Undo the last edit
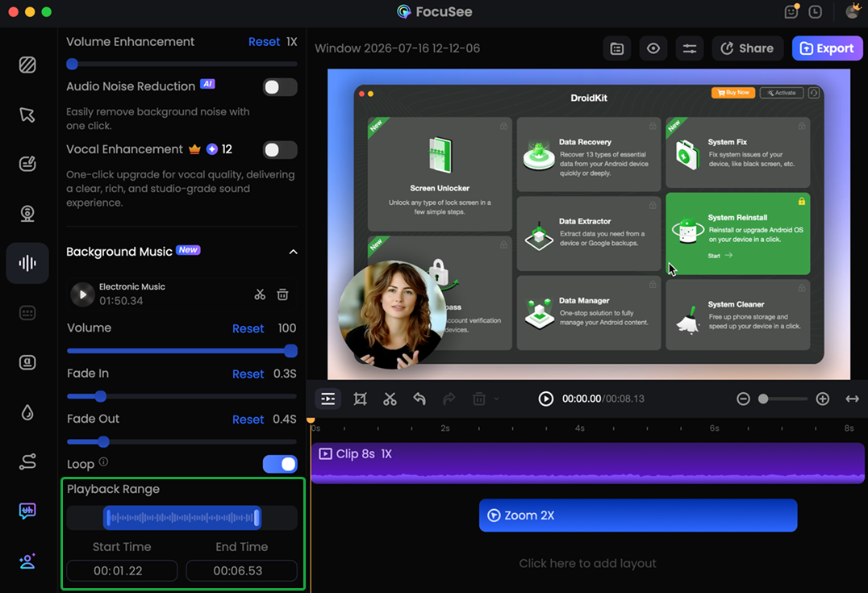Screen dimensions: 868x593 (x=419, y=399)
